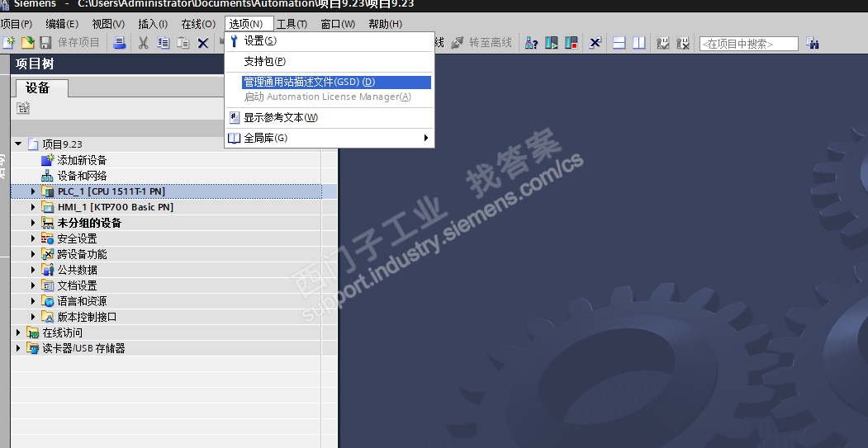Image resolution: width=868 pixels, height=448 pixels.
Task: Open the 视图(V) menu
Action: (108, 24)
